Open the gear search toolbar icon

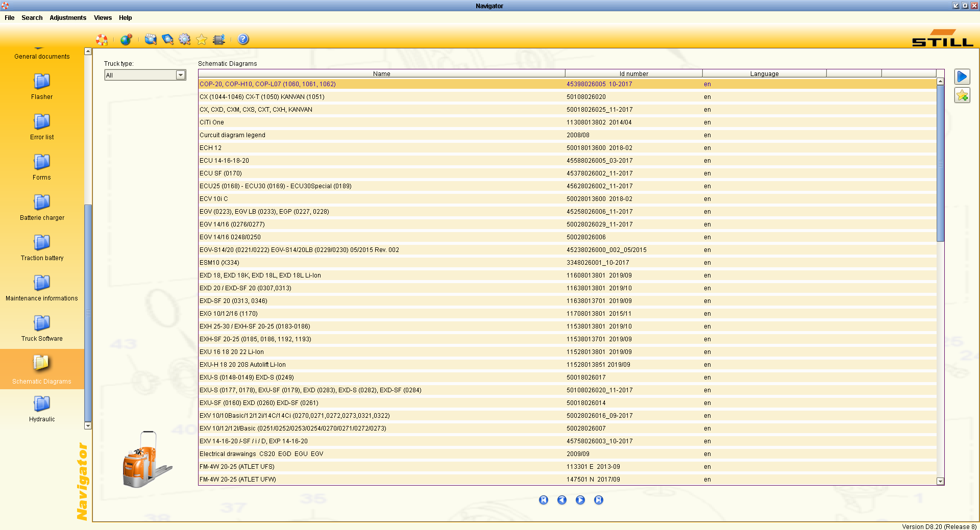[184, 39]
